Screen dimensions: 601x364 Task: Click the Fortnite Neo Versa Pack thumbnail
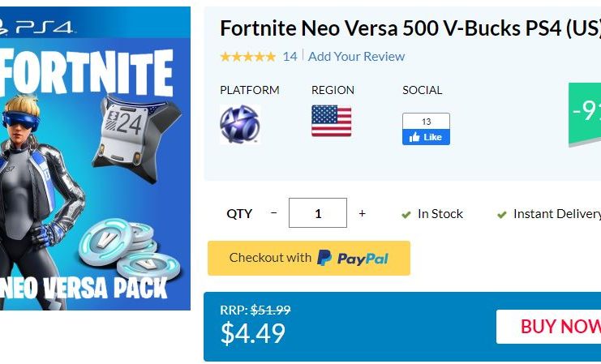(x=95, y=158)
